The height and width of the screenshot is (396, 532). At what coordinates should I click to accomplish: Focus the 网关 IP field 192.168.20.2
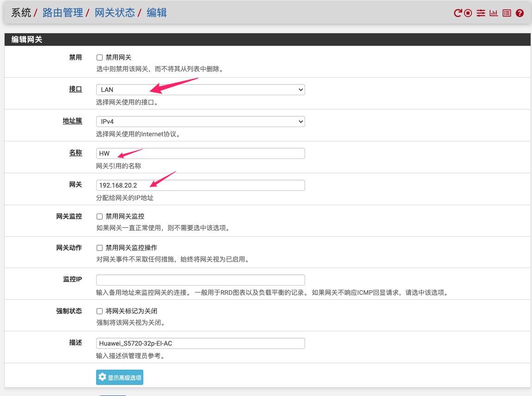[200, 185]
